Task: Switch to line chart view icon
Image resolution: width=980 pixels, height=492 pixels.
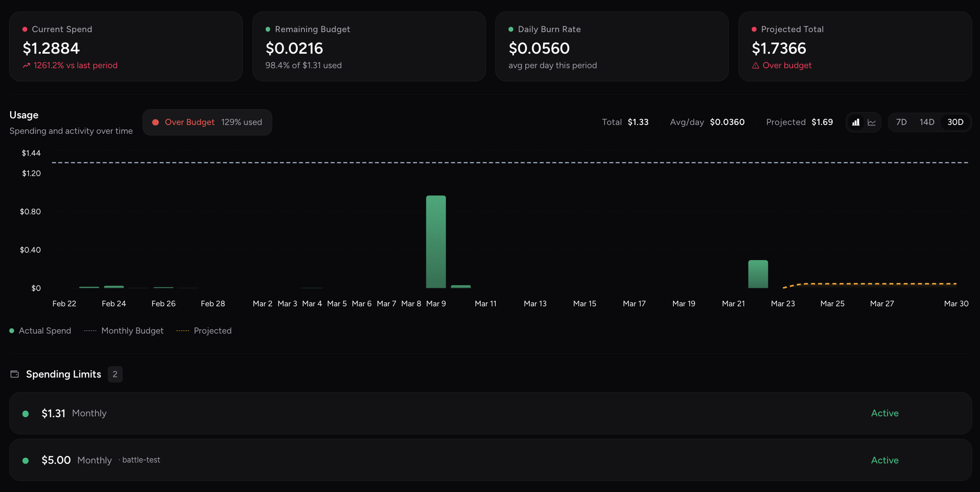Action: pyautogui.click(x=872, y=122)
